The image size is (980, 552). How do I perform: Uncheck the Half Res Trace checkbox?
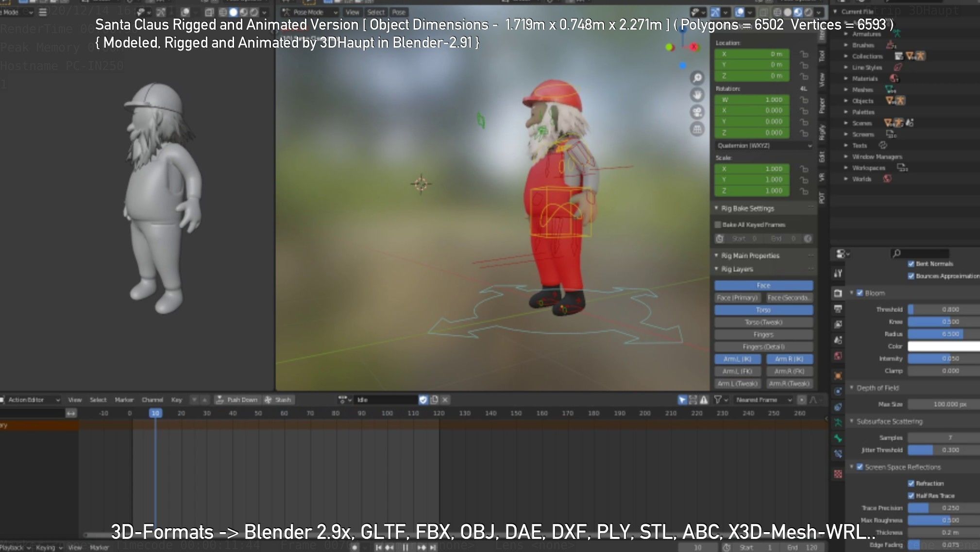911,496
